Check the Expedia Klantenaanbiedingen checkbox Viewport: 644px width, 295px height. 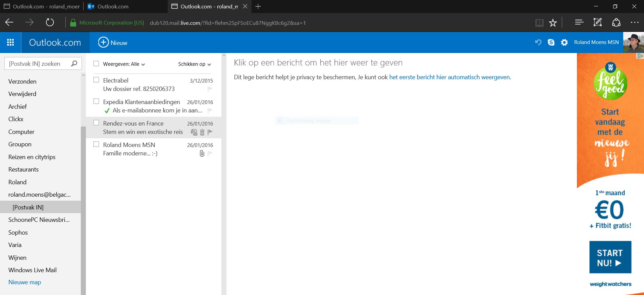(x=96, y=101)
